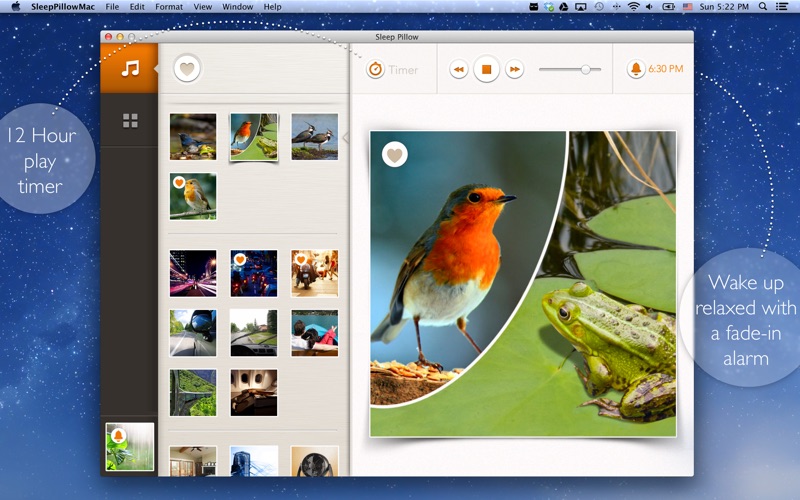Open the music note sounds tab
800x500 pixels.
click(130, 68)
